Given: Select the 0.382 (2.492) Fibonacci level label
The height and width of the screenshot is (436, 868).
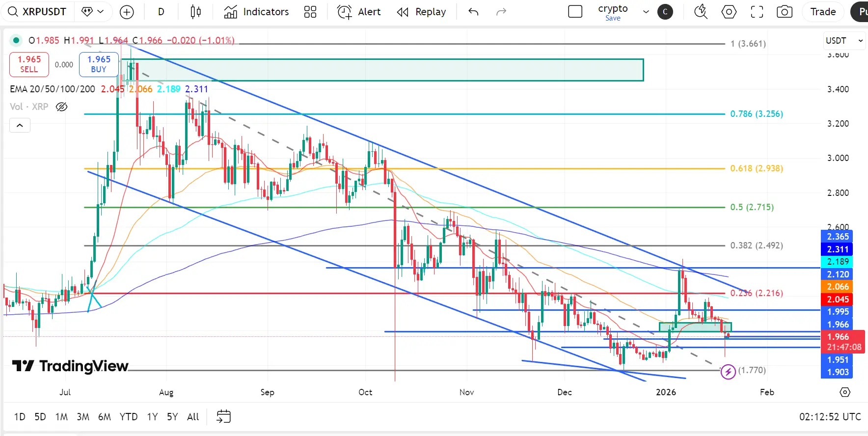Looking at the screenshot, I should coord(757,245).
